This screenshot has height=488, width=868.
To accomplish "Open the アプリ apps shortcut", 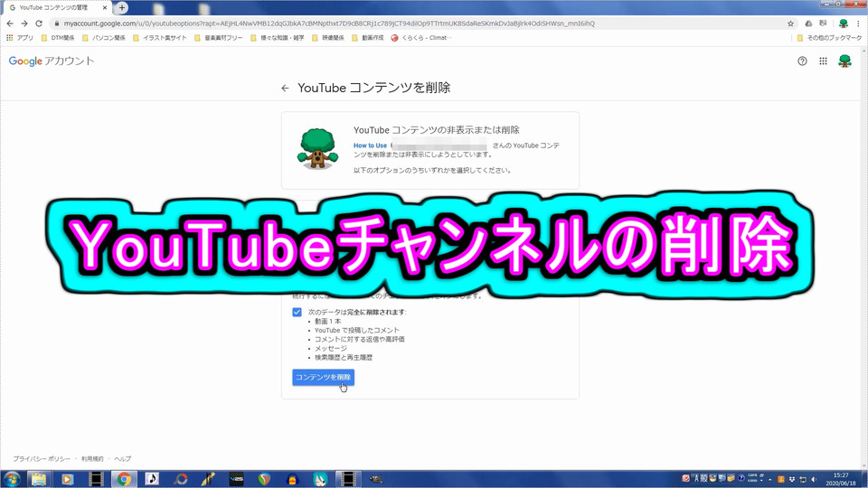I will [20, 38].
